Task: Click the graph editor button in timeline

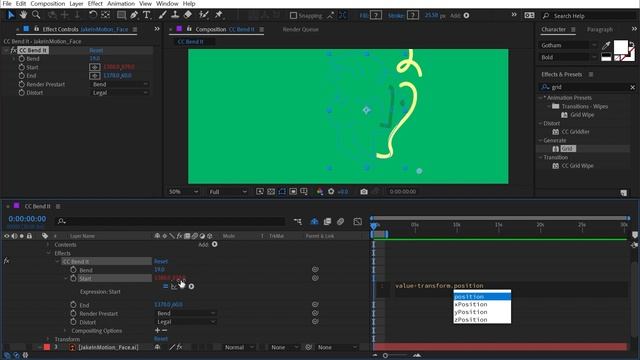Action: 358,221
